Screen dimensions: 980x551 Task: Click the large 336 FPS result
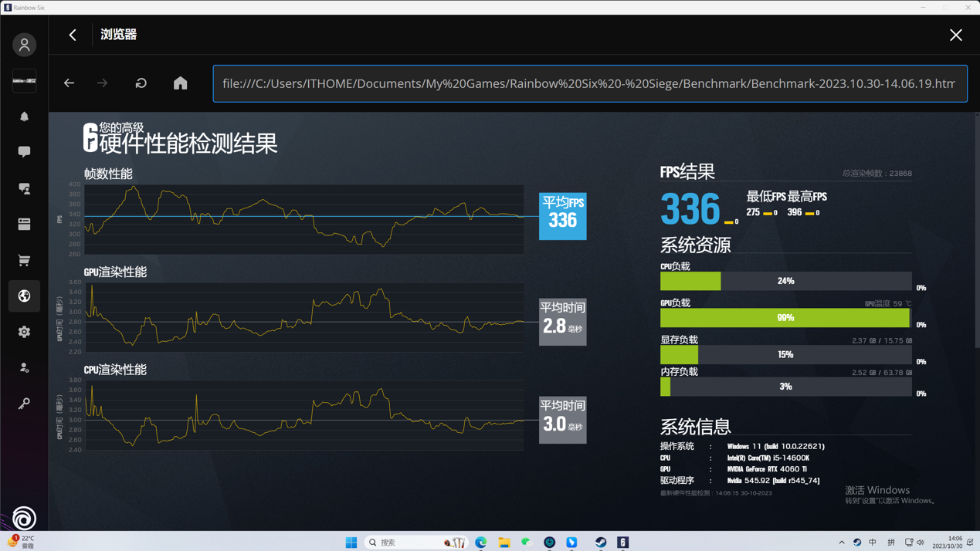[690, 208]
